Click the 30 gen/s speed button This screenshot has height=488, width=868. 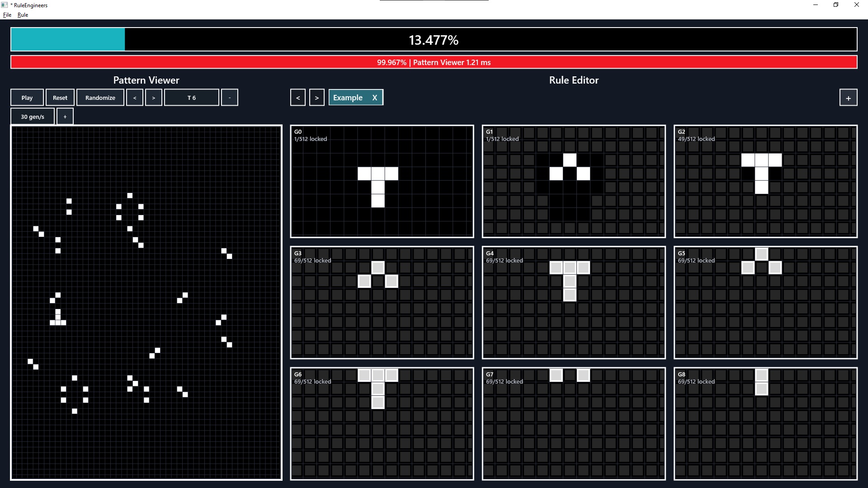33,117
